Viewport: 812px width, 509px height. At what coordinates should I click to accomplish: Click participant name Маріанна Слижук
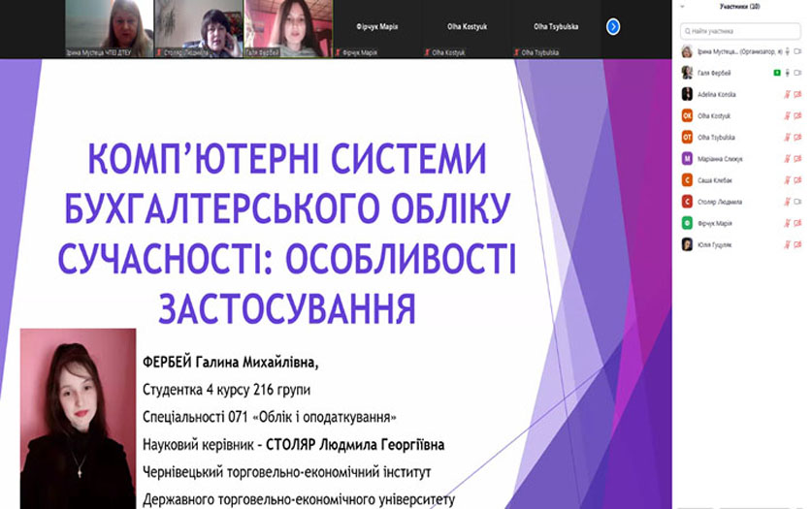720,159
